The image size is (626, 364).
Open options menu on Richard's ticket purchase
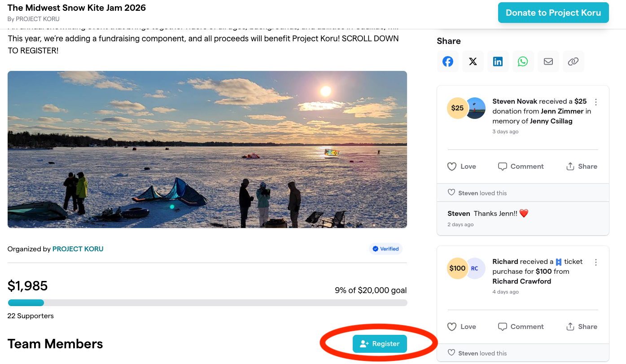point(596,262)
